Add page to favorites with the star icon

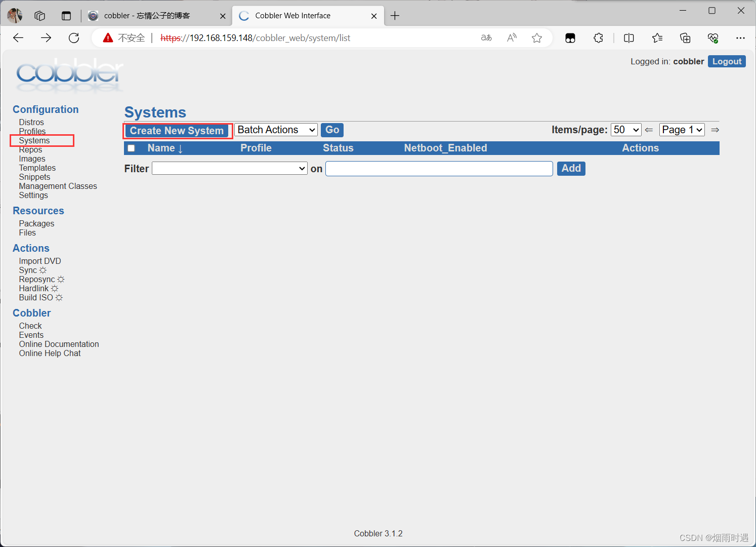[x=537, y=38]
